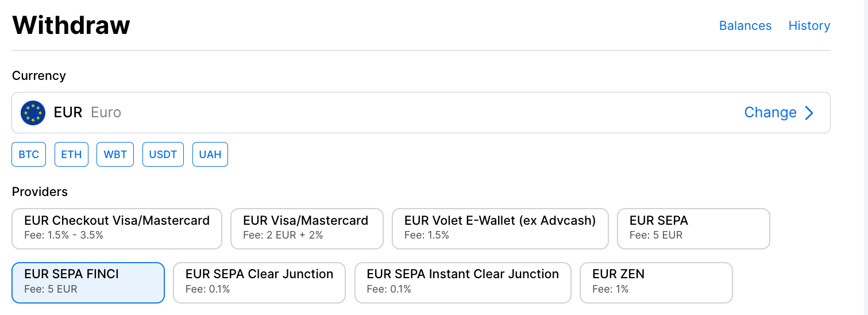Choose EUR SEPA Clear Junction provider

pos(259,282)
